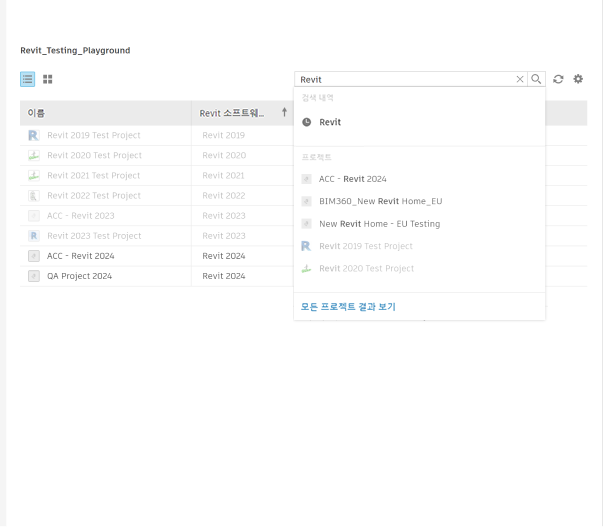Image resolution: width=603 pixels, height=527 pixels.
Task: Click icon beside BIM360_New Revit Home_EU
Action: click(x=306, y=201)
